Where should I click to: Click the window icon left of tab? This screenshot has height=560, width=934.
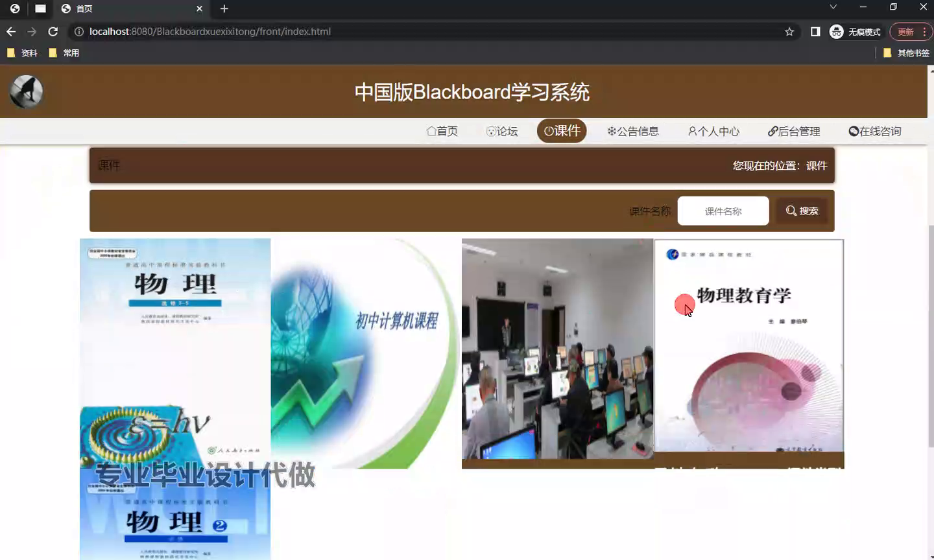[40, 8]
